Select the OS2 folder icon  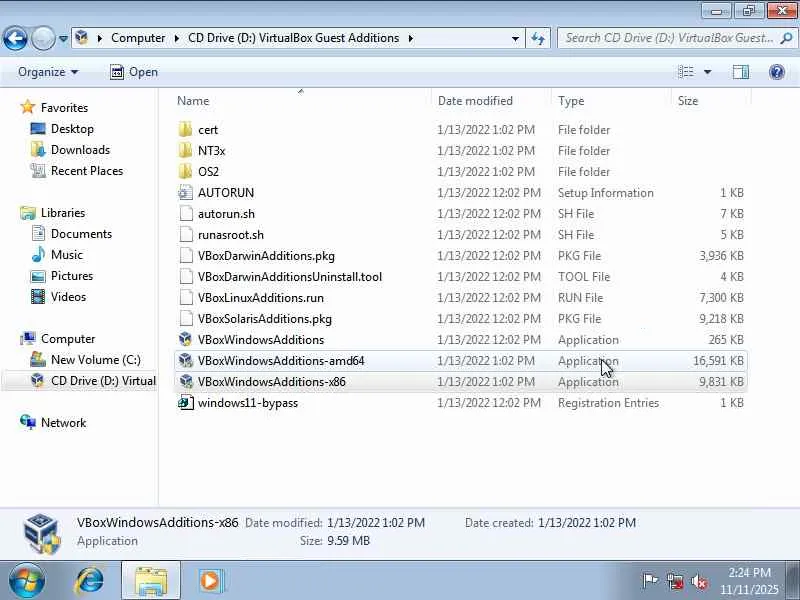(186, 171)
